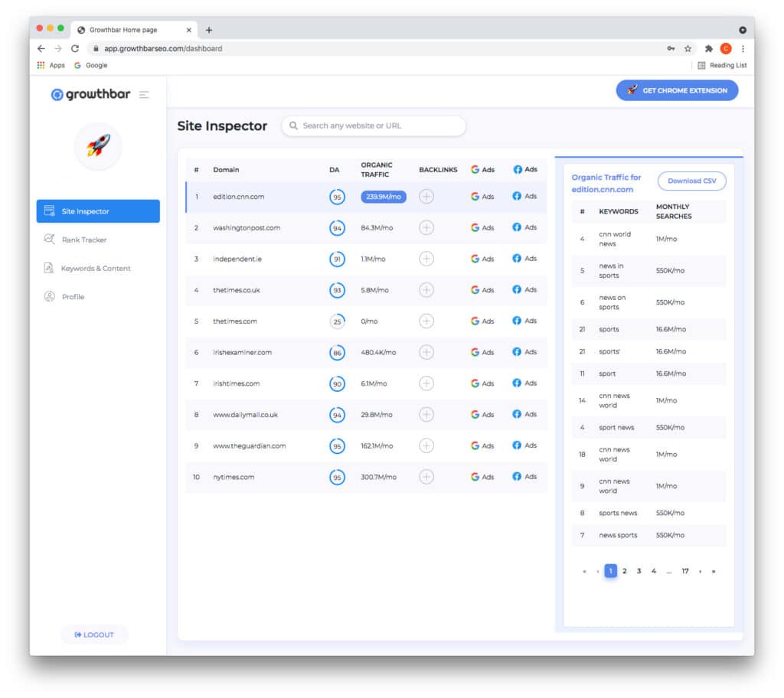The image size is (784, 698).
Task: Click next page arrow in pagination
Action: (700, 571)
